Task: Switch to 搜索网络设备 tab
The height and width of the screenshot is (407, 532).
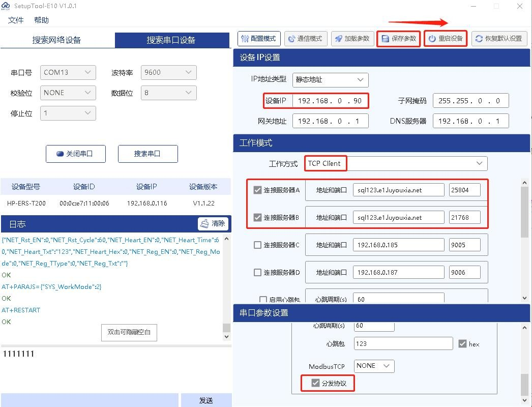Action: (57, 40)
